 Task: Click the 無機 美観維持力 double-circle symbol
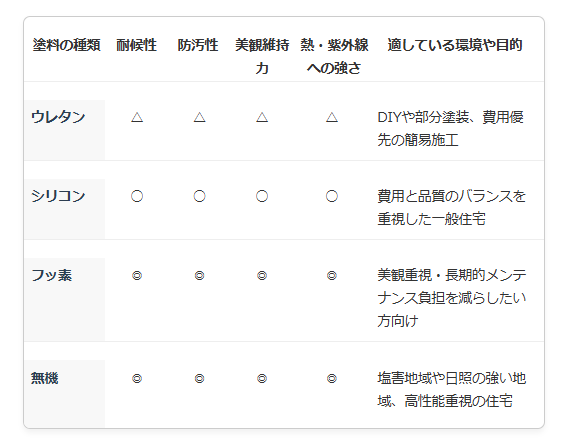262,379
